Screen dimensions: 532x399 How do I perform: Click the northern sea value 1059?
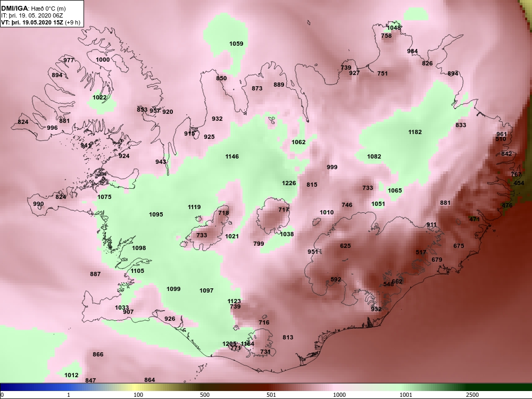tap(236, 44)
